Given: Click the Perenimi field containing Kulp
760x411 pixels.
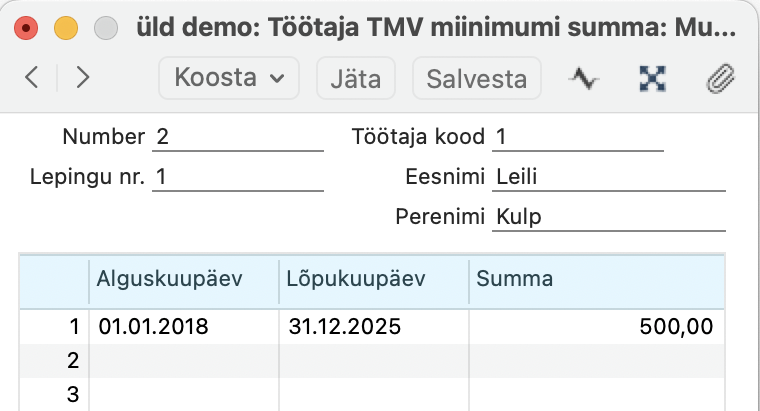Looking at the screenshot, I should tap(609, 217).
